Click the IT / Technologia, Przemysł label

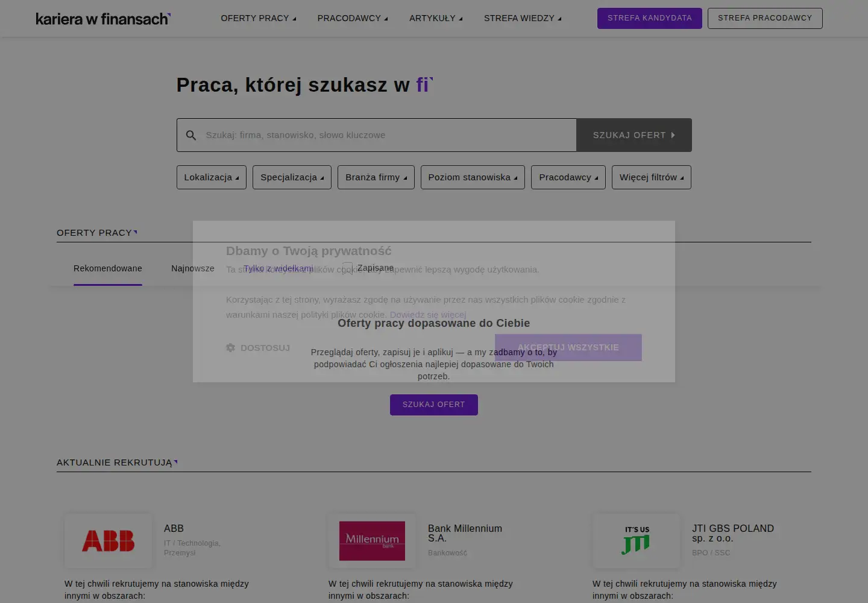click(192, 548)
